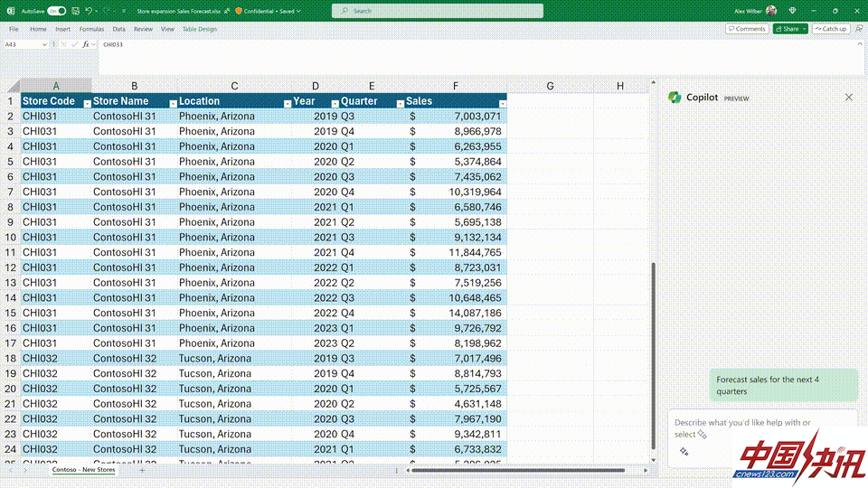Select column header F
868x488 pixels.
click(456, 86)
